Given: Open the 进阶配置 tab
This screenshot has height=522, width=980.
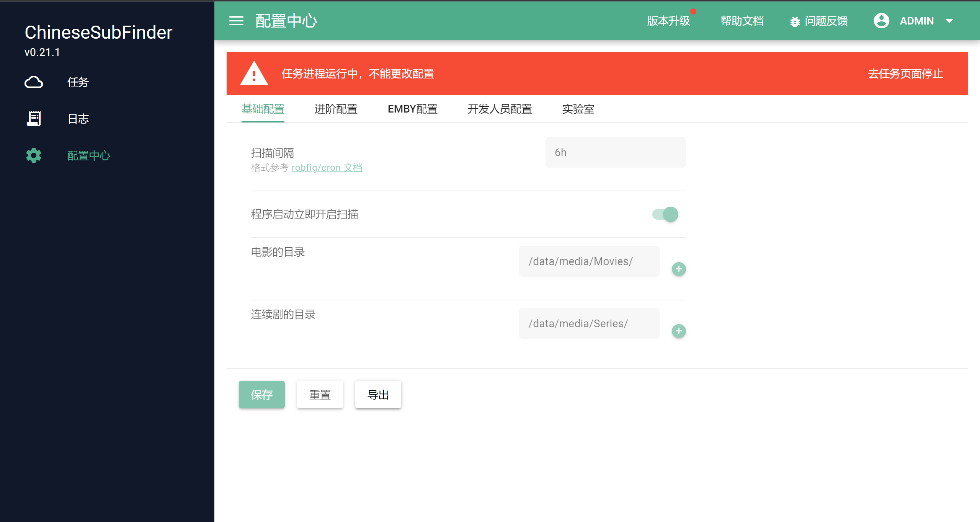Looking at the screenshot, I should pyautogui.click(x=336, y=109).
